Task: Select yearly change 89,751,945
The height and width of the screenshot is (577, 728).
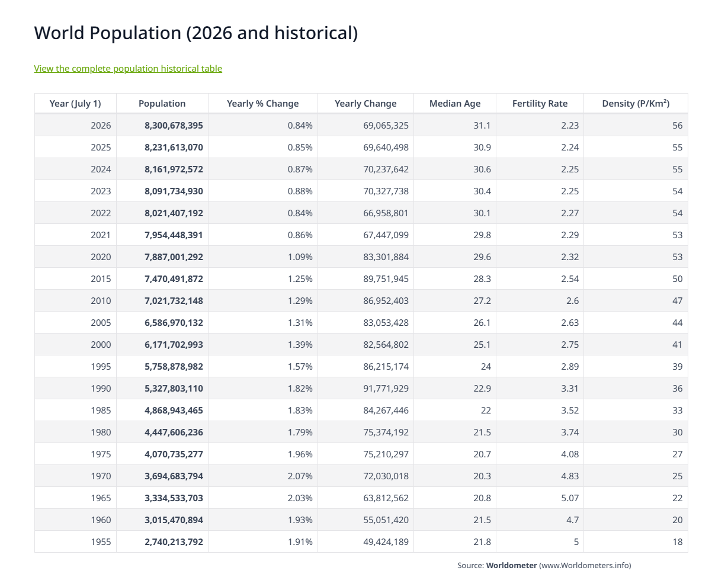Action: click(x=386, y=278)
